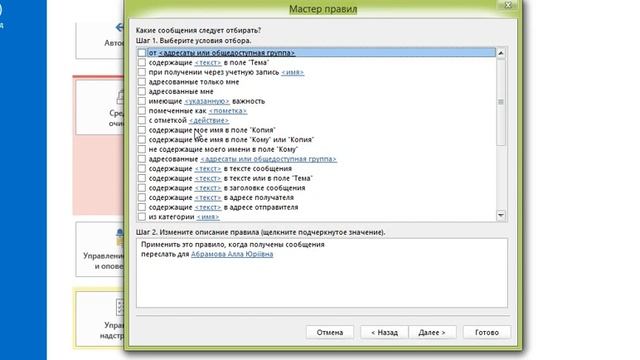Click scroll up arrow of conditions list
The height and width of the screenshot is (360, 640).
[501, 53]
